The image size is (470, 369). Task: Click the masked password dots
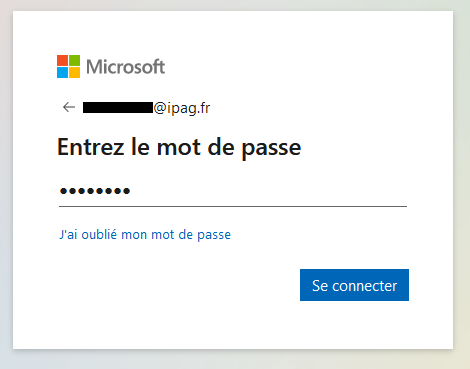pyautogui.click(x=95, y=191)
